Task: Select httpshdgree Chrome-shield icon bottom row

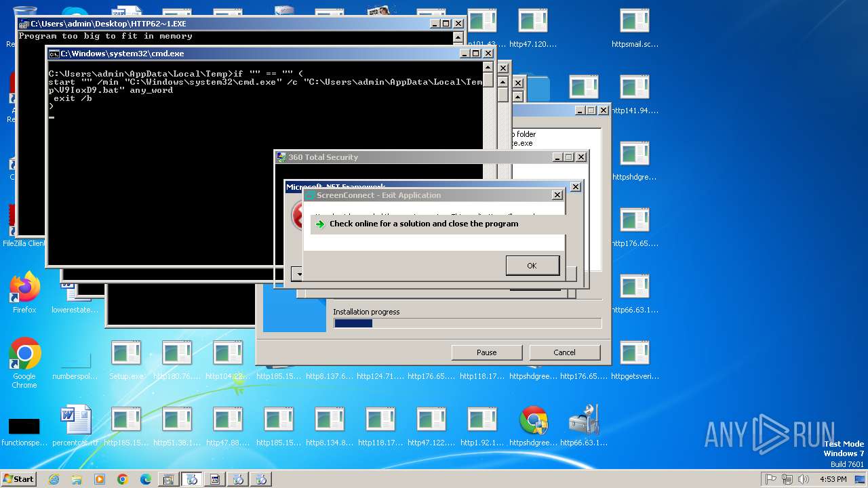Action: 533,427
